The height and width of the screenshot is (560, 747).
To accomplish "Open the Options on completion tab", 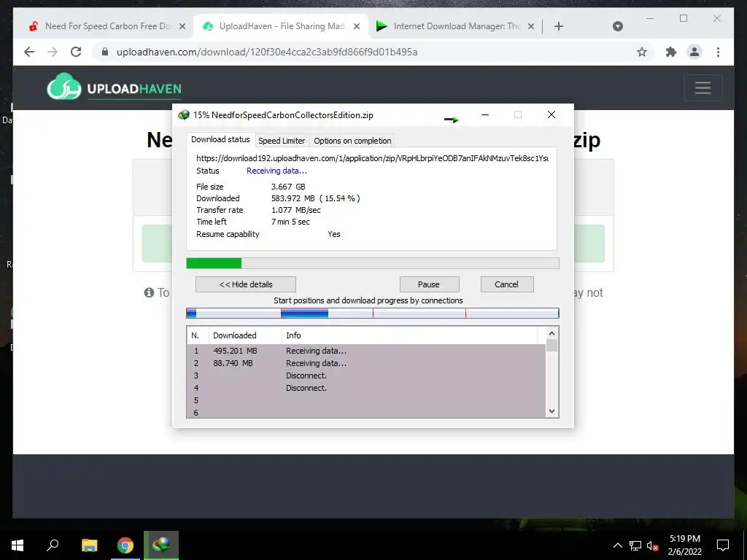I will click(352, 141).
